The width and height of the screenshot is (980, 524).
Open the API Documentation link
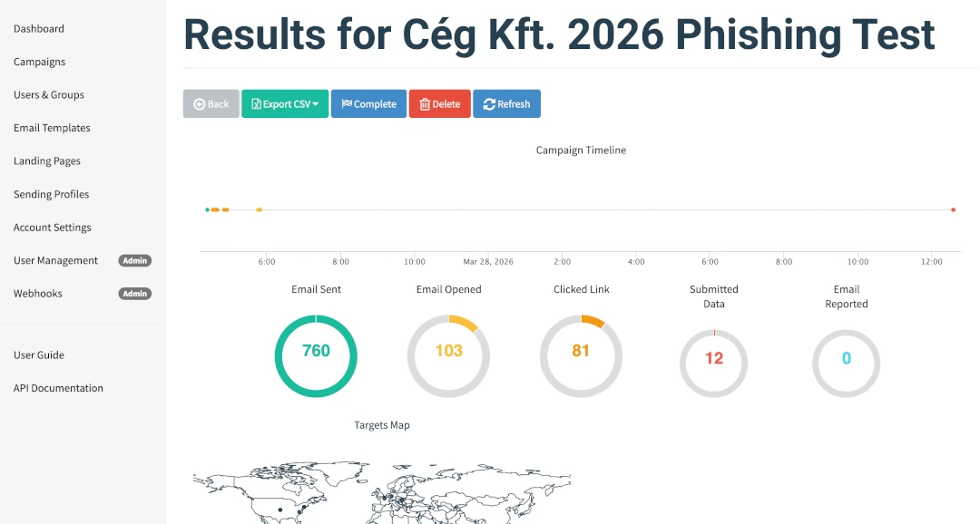58,389
